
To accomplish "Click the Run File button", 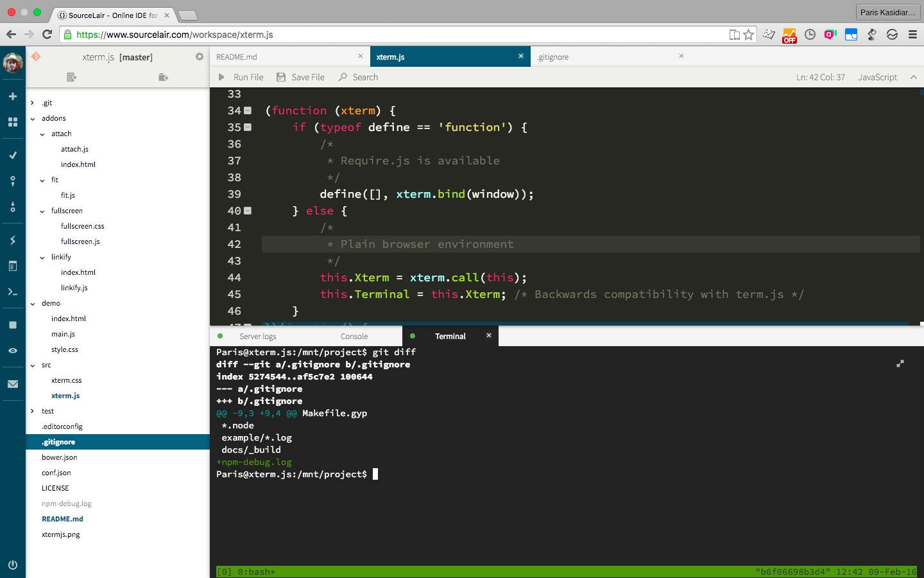I will 241,77.
